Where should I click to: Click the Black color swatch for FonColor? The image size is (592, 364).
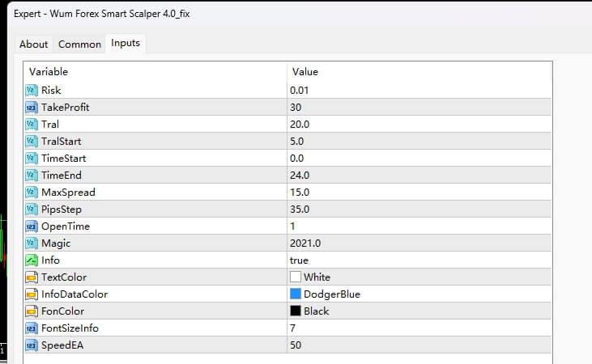(x=296, y=311)
